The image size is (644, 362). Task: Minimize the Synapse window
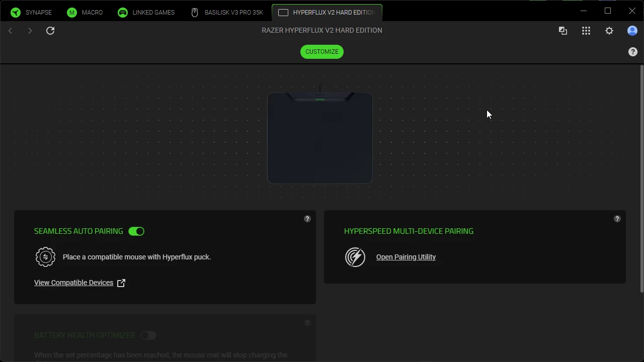[x=584, y=11]
